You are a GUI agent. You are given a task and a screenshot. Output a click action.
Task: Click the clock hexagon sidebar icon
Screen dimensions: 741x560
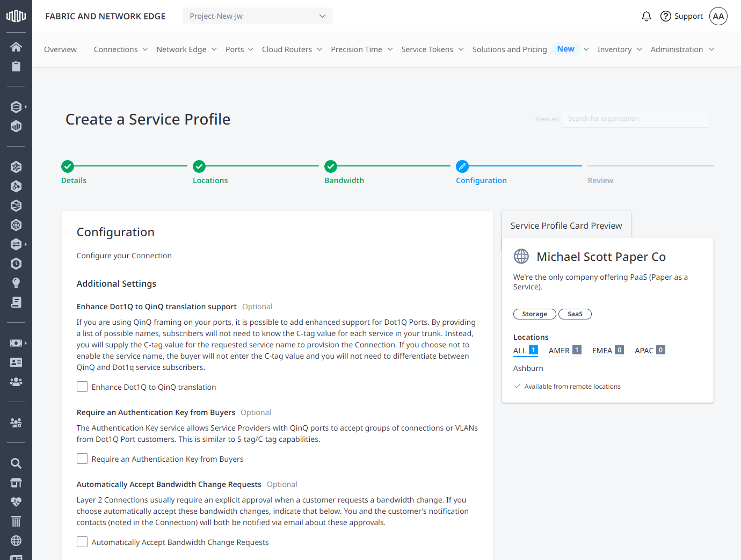[x=16, y=264]
